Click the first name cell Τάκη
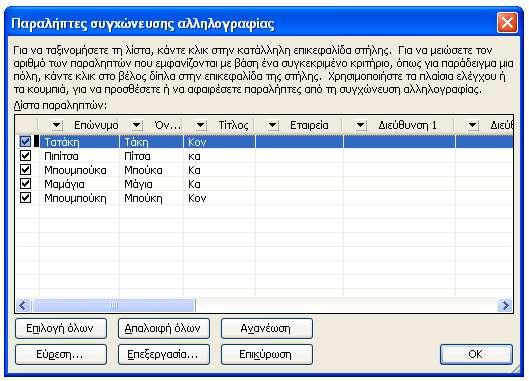529x381 pixels. (x=151, y=142)
